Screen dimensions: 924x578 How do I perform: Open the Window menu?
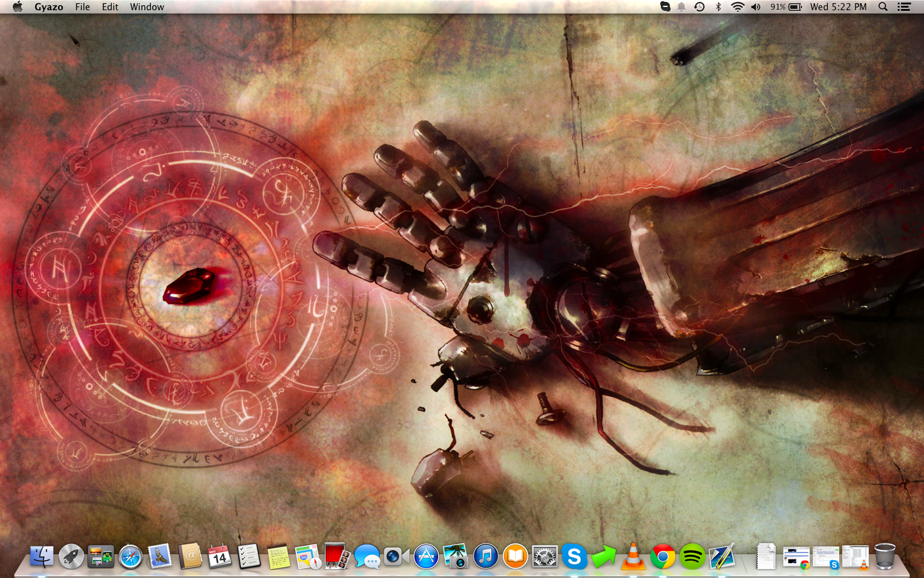click(x=147, y=7)
